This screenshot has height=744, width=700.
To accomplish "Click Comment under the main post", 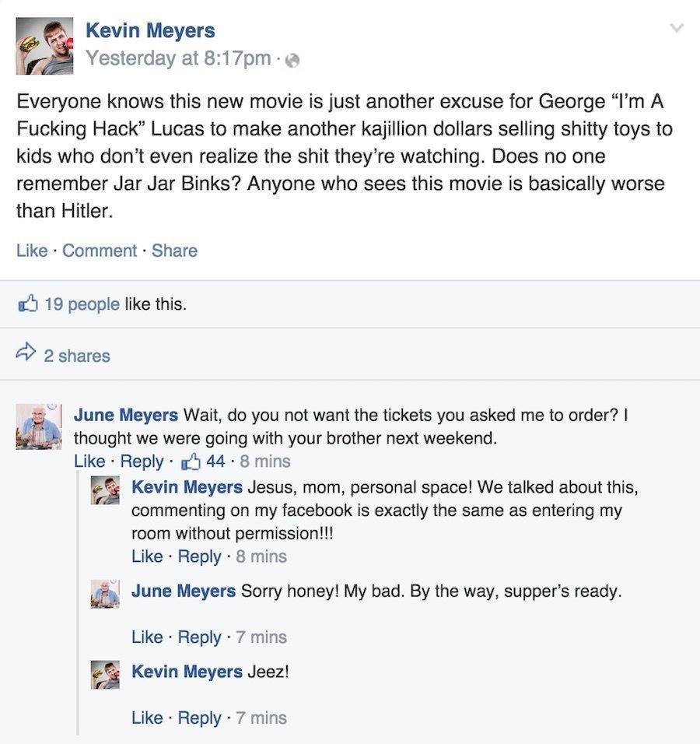I will 100,251.
